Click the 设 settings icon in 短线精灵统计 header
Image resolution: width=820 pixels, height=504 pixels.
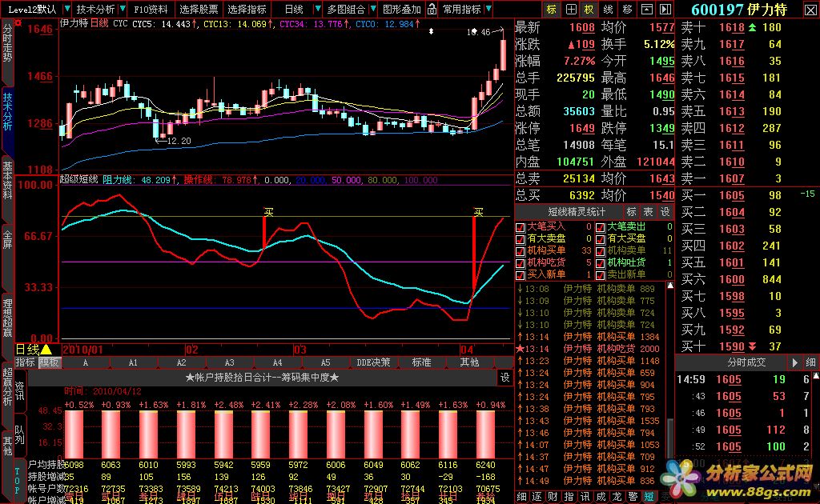[x=665, y=212]
